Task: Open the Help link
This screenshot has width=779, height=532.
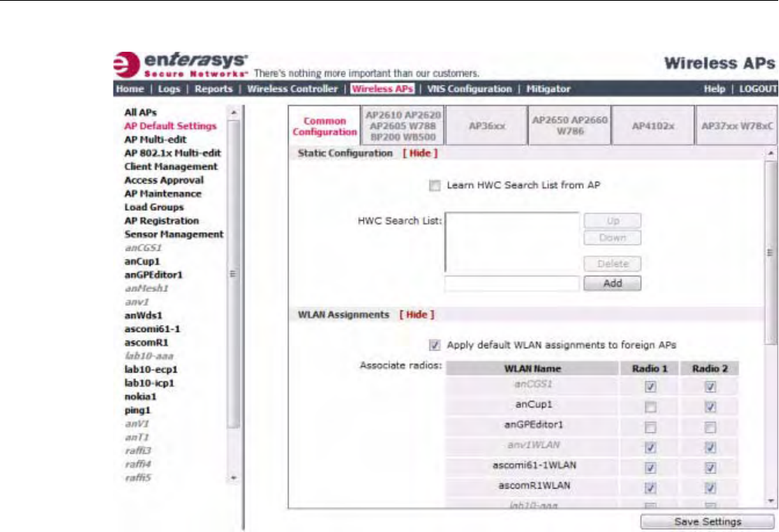Action: coord(714,89)
